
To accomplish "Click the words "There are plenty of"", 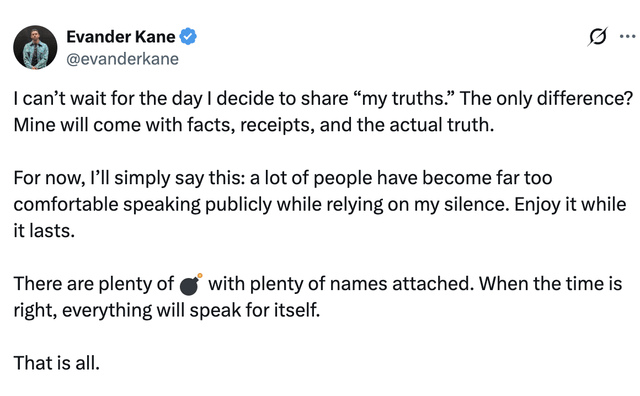I will pos(93,284).
